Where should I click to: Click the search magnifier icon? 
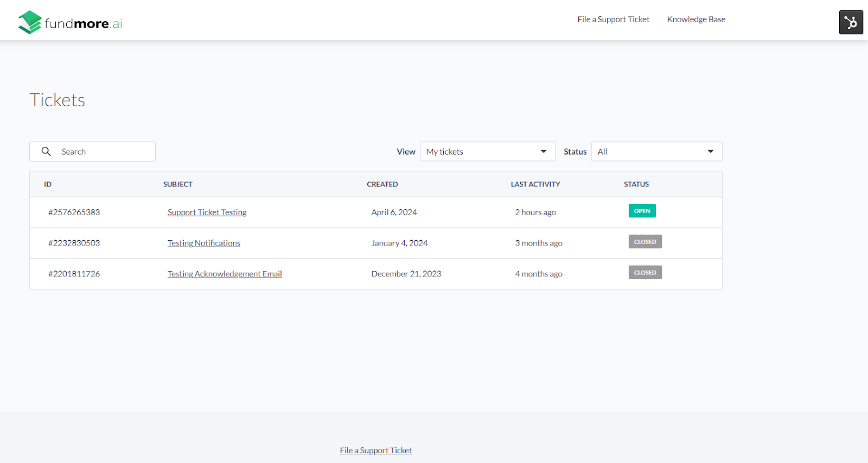tap(46, 151)
